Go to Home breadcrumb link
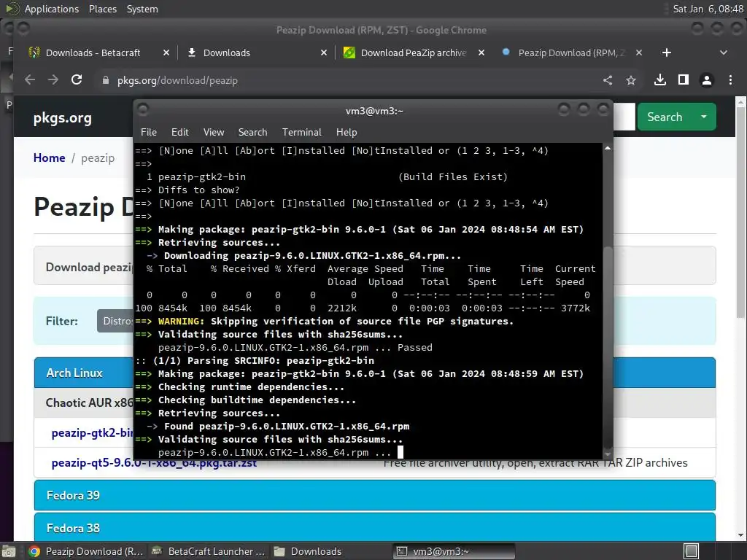This screenshot has height=560, width=747. (x=49, y=157)
